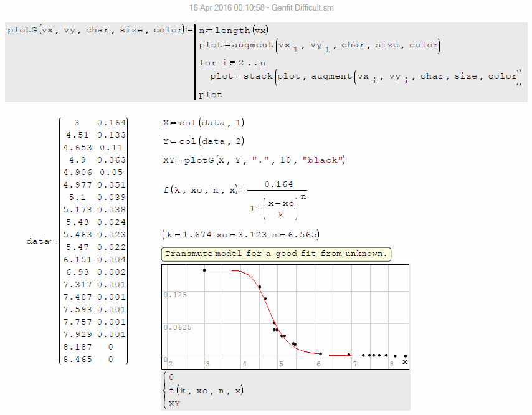532x415 pixels.
Task: Click the plot:=augment expression line
Action: coord(319,45)
